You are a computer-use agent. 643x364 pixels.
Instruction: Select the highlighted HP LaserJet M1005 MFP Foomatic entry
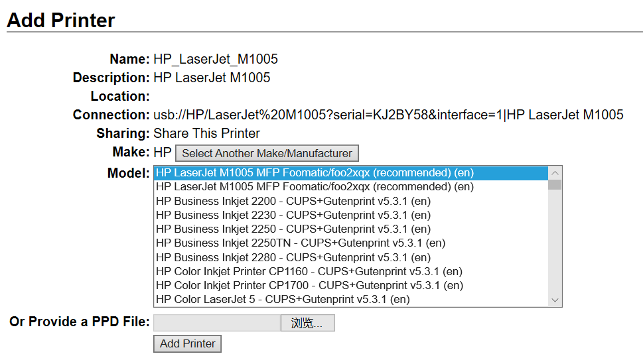point(351,173)
